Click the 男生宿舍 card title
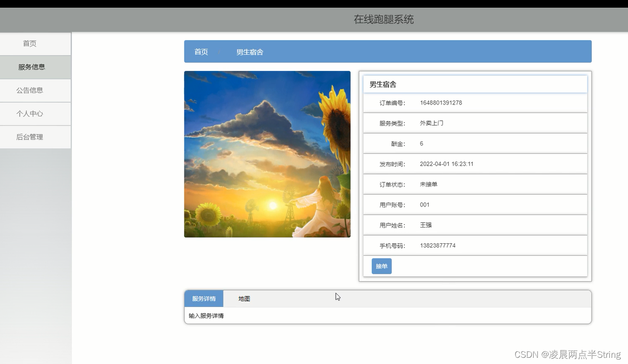 (383, 84)
